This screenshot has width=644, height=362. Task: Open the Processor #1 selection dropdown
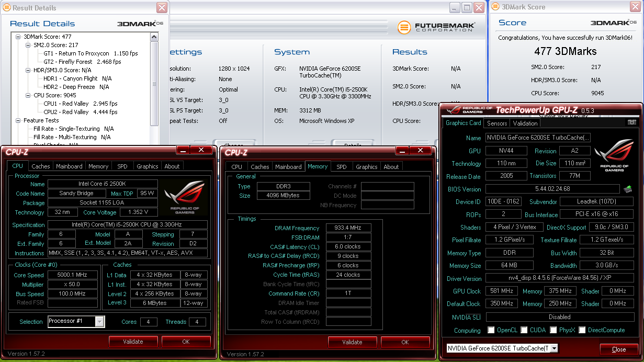click(x=99, y=321)
